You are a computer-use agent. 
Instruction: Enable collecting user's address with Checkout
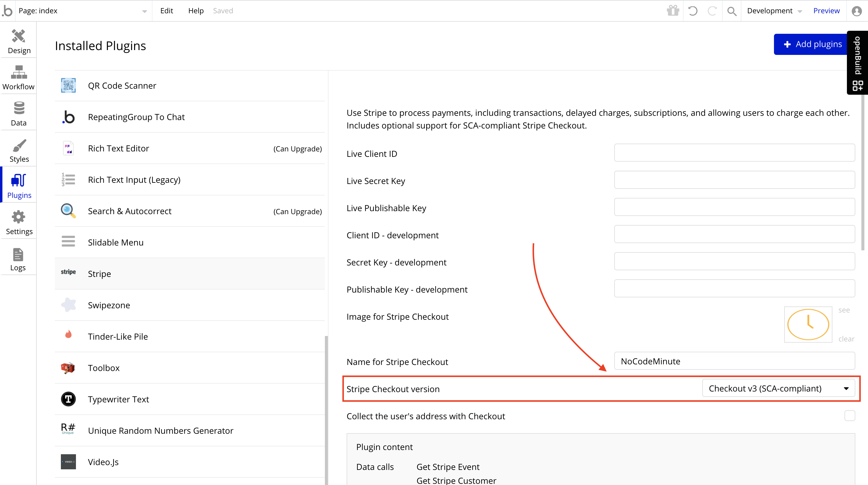pyautogui.click(x=850, y=416)
